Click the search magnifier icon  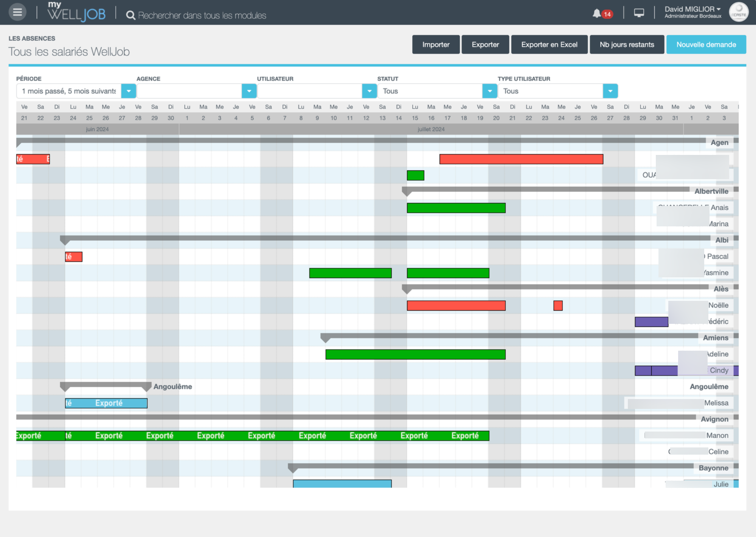point(130,15)
